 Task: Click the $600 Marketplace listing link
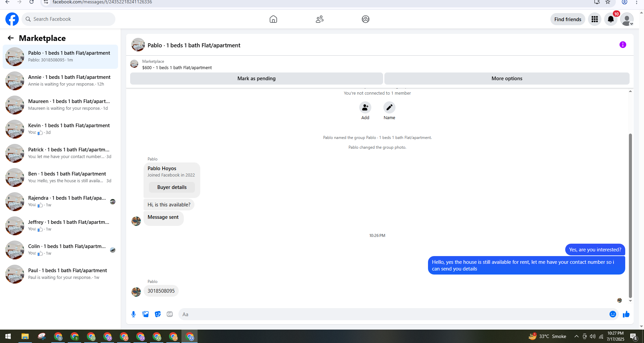coord(177,67)
